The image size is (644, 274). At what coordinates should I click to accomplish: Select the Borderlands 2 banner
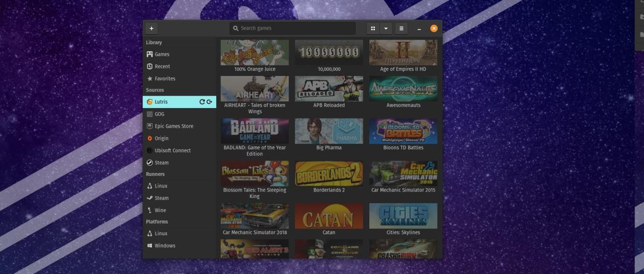[x=329, y=173]
